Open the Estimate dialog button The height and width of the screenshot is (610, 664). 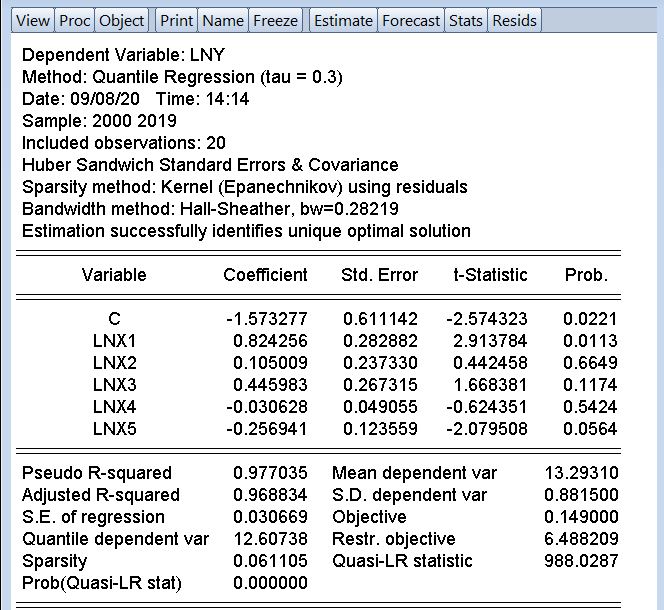(x=343, y=20)
